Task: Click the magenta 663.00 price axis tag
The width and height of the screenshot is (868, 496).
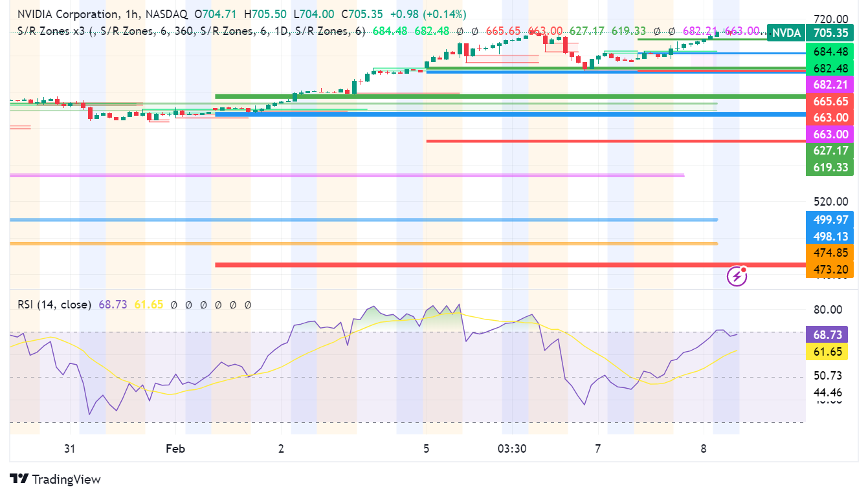Action: (x=830, y=135)
